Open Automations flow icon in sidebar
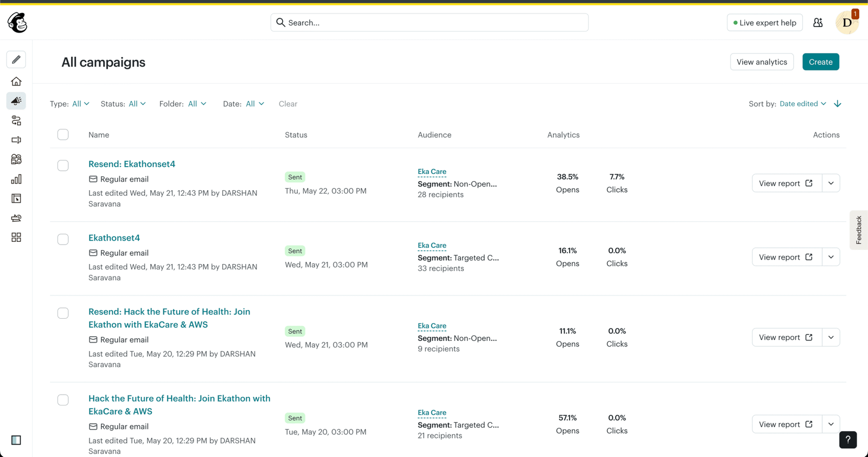868x457 pixels. point(16,120)
